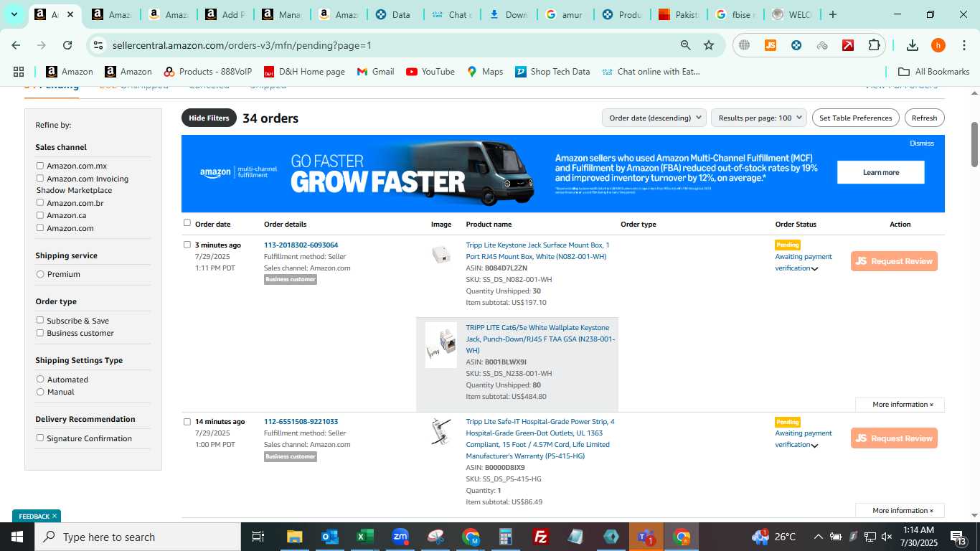Click the Refresh orders button
The height and width of the screenshot is (551, 980).
924,118
